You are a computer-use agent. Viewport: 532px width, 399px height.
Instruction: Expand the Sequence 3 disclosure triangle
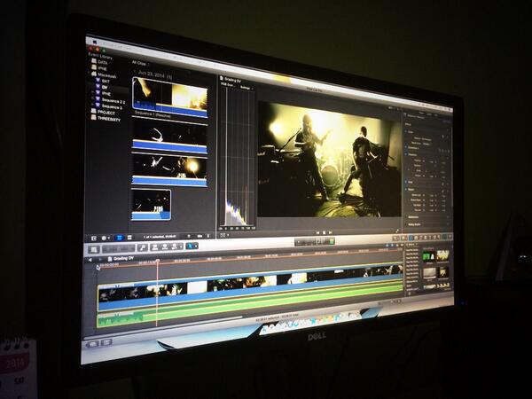92,105
